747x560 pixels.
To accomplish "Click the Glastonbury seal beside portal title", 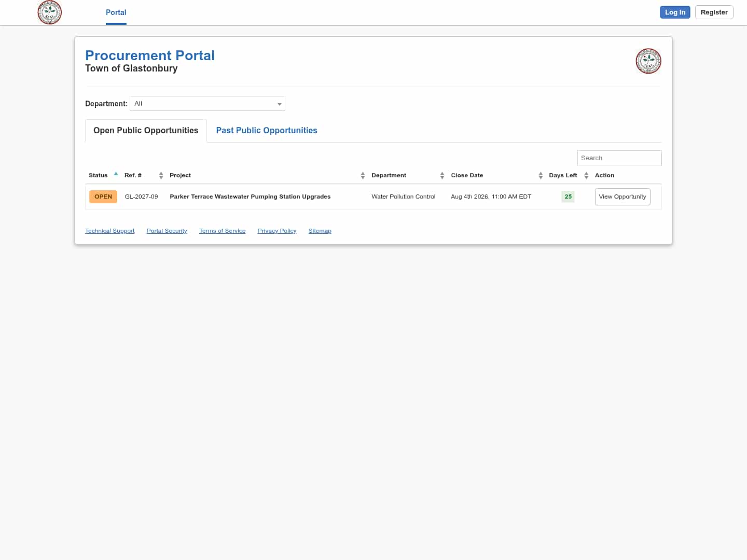I will (x=648, y=61).
